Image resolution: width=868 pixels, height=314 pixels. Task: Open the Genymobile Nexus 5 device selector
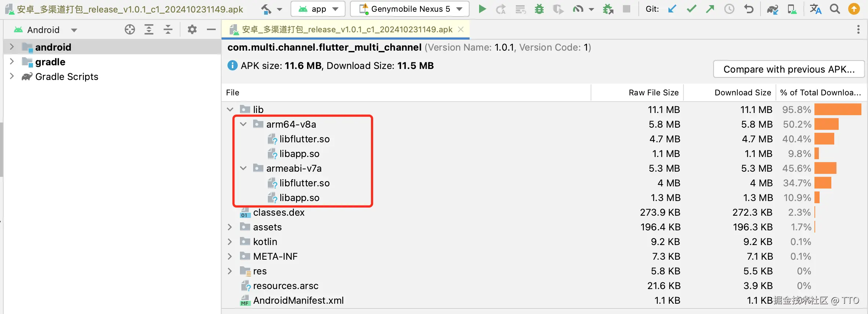click(410, 9)
